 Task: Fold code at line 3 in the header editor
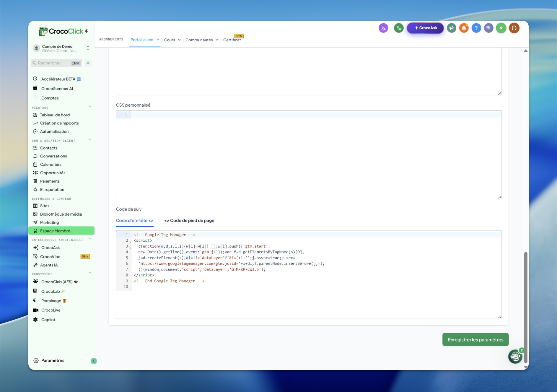(130, 247)
